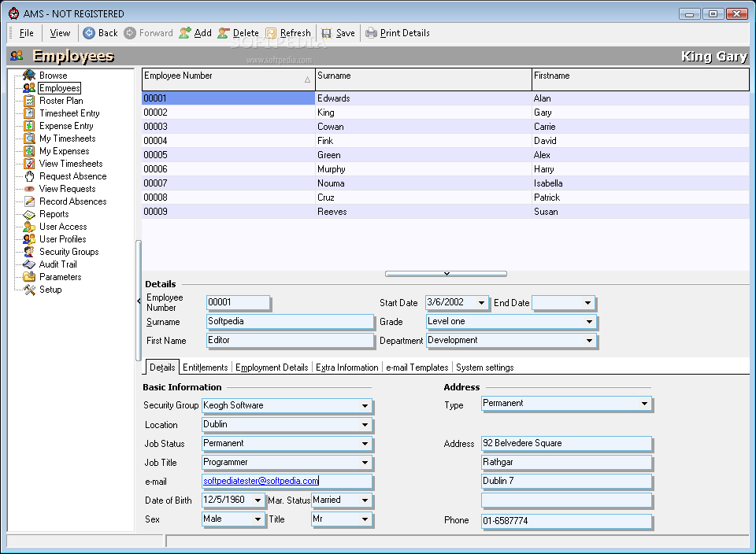Click the Surname input field
This screenshot has width=756, height=554.
tap(290, 321)
